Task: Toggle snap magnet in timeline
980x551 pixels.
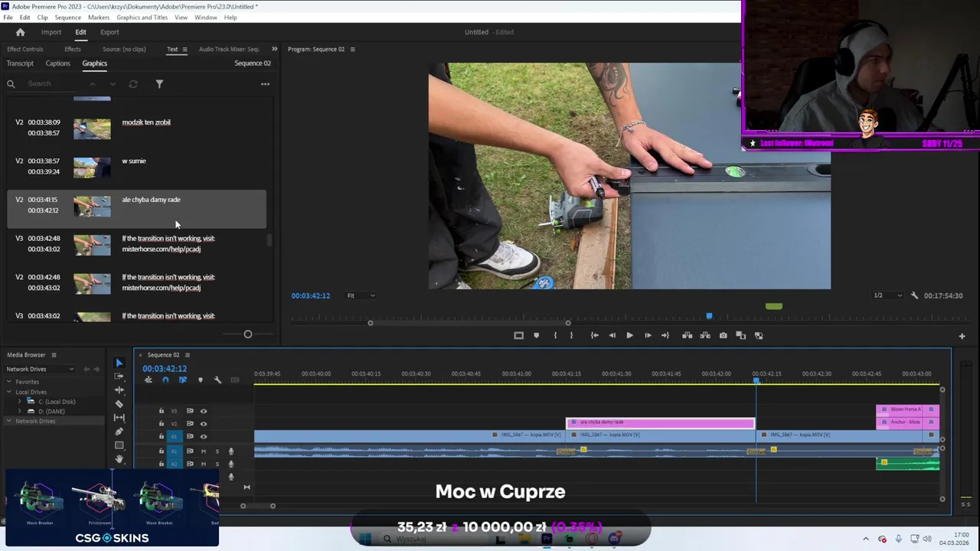Action: [x=165, y=380]
